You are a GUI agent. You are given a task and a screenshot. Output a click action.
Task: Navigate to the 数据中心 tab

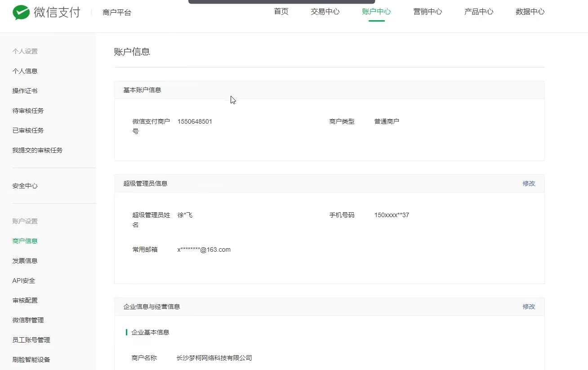point(530,12)
